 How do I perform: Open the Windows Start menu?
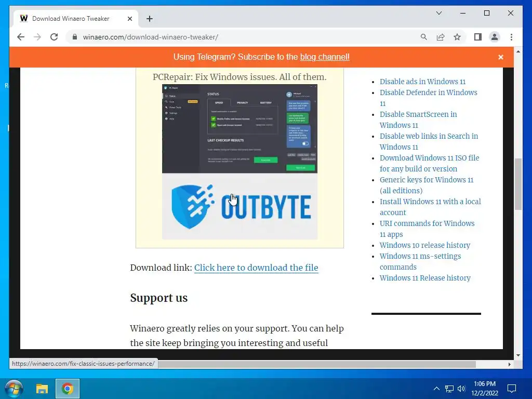click(14, 389)
